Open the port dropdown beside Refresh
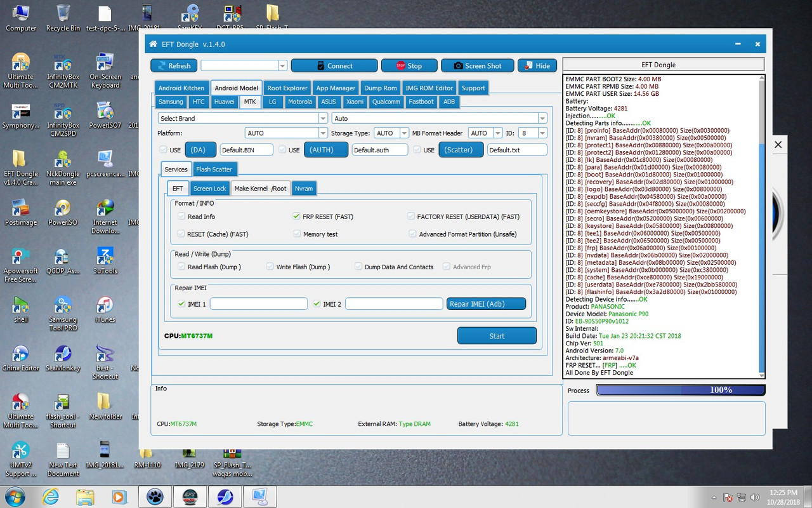812x508 pixels. click(244, 65)
